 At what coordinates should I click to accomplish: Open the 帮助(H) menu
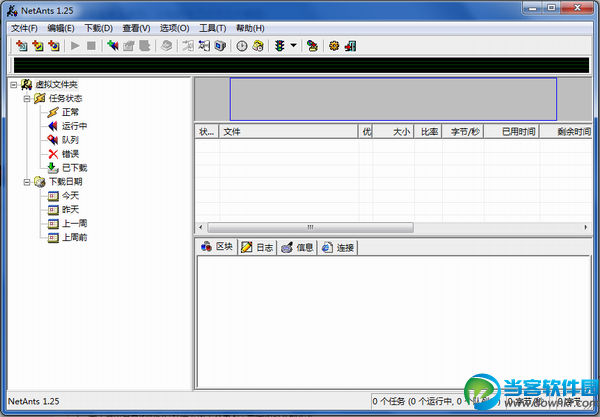coord(250,28)
